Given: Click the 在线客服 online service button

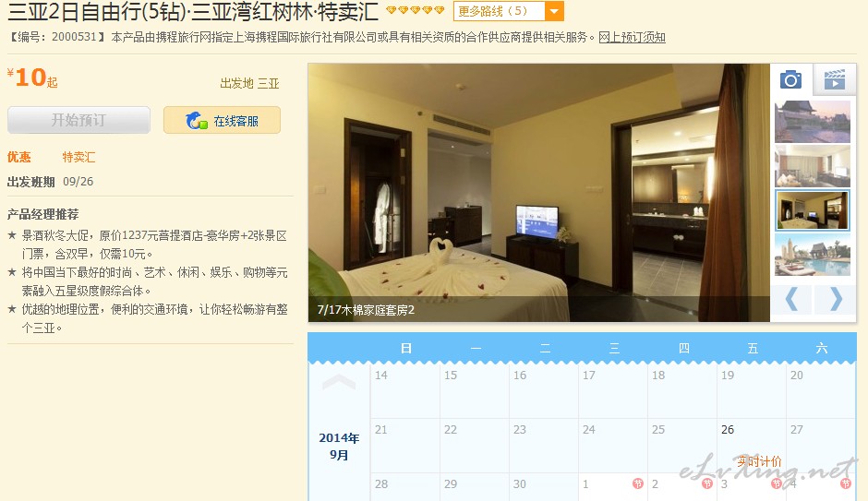Looking at the screenshot, I should click(x=222, y=120).
